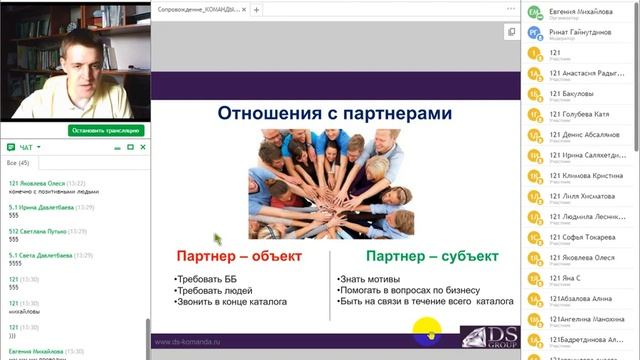Screen dimensions: 640x360
Task: Click bullet Знать мотивы
Action: 369,280
